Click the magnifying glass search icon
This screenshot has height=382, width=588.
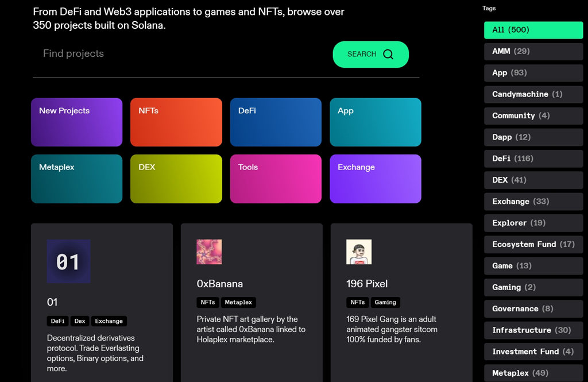[388, 55]
